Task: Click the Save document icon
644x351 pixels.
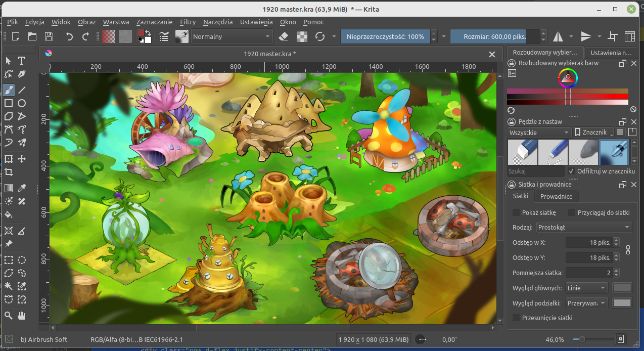Action: coord(49,36)
